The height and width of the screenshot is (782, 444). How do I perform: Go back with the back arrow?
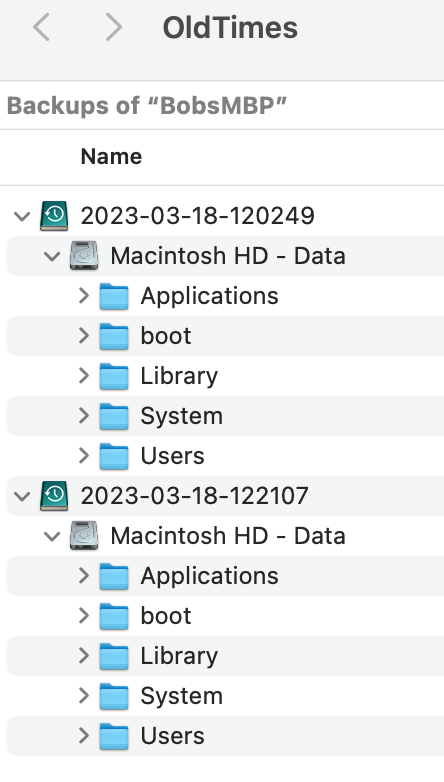[41, 27]
